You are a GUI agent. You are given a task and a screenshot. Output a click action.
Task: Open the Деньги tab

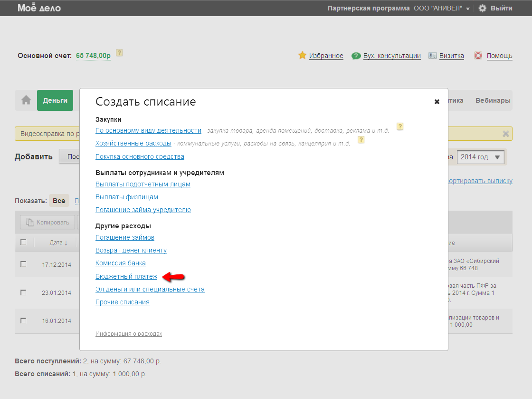click(55, 100)
